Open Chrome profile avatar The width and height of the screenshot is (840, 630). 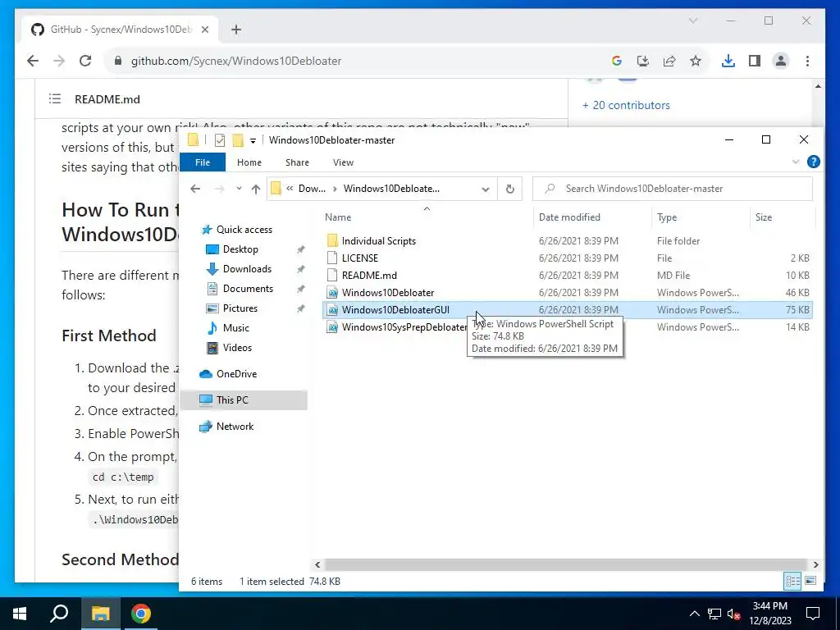click(x=781, y=61)
